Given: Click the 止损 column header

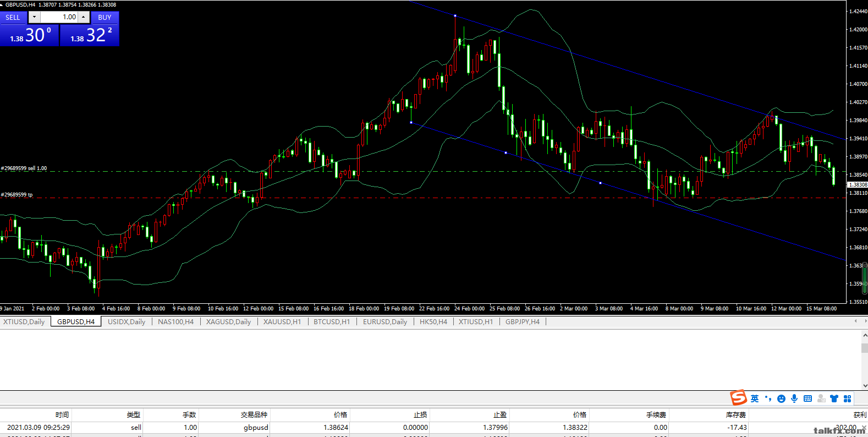Looking at the screenshot, I should [x=389, y=414].
